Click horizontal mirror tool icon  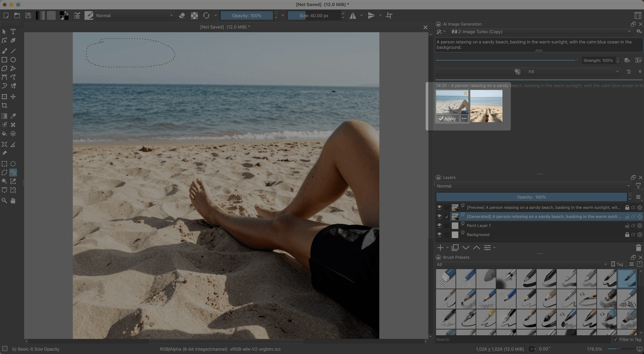click(x=353, y=15)
